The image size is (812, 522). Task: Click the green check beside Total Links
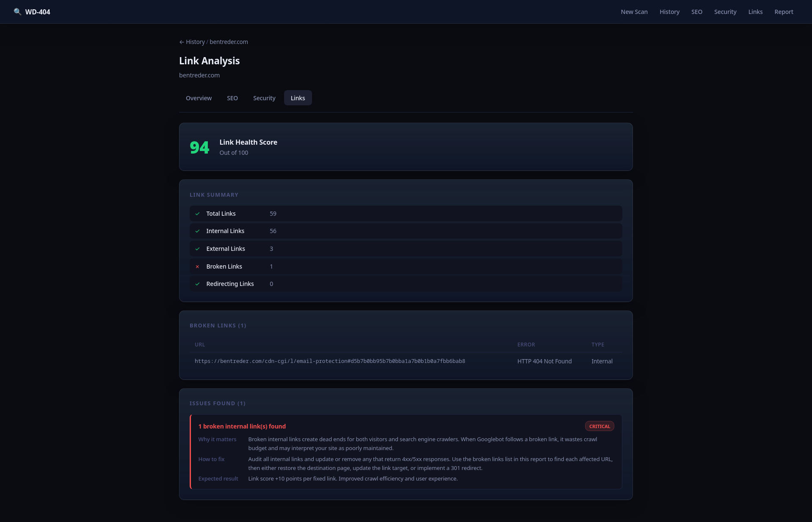pyautogui.click(x=197, y=214)
